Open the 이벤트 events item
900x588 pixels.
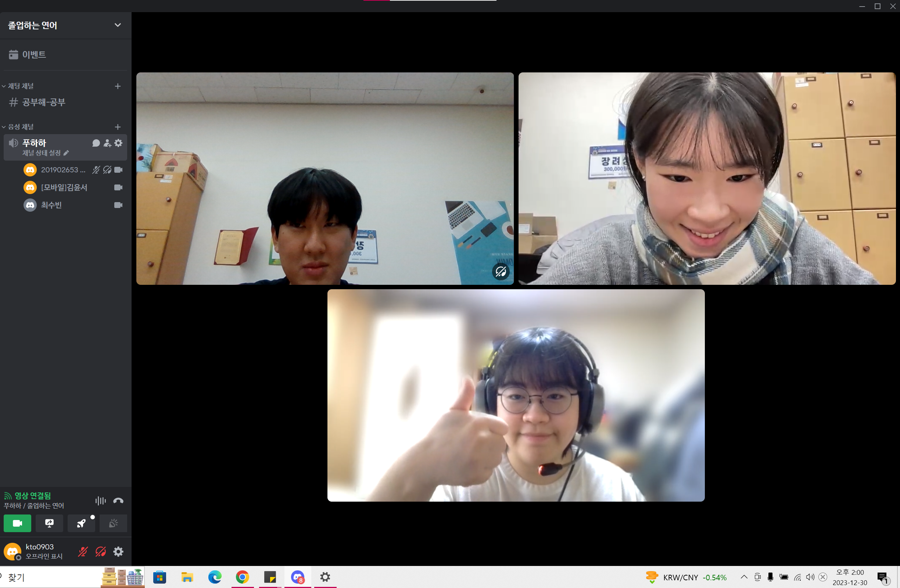point(34,54)
